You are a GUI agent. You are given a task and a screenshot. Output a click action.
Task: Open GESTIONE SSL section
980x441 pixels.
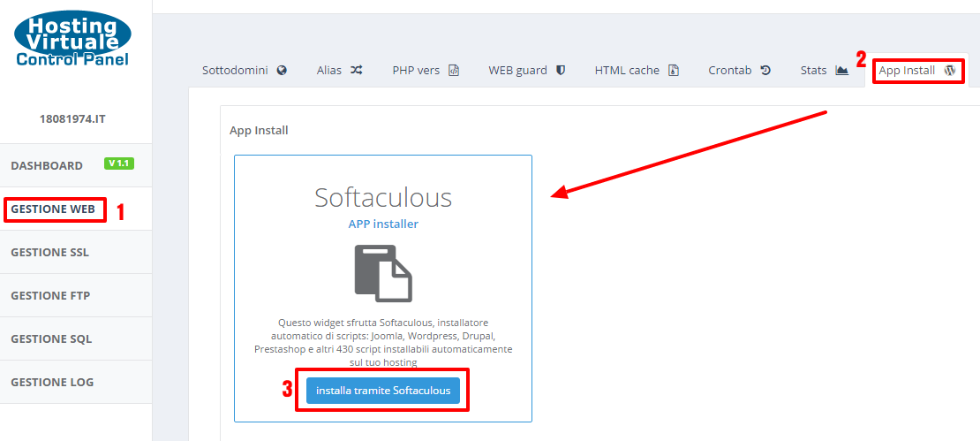(x=76, y=252)
